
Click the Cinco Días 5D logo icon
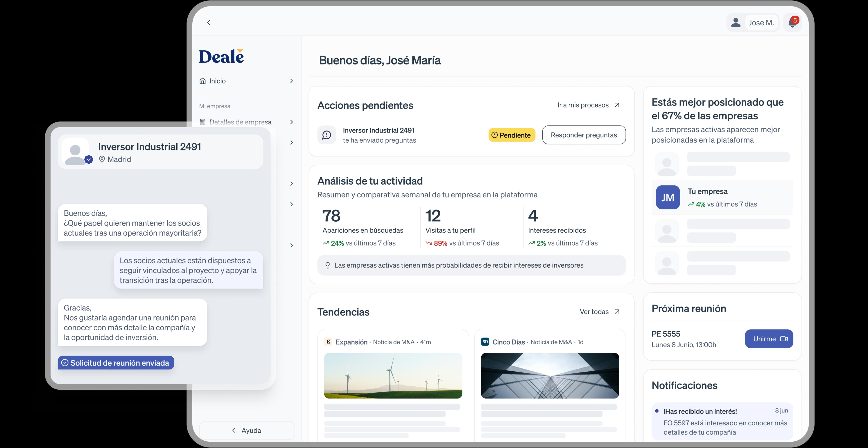tap(485, 342)
